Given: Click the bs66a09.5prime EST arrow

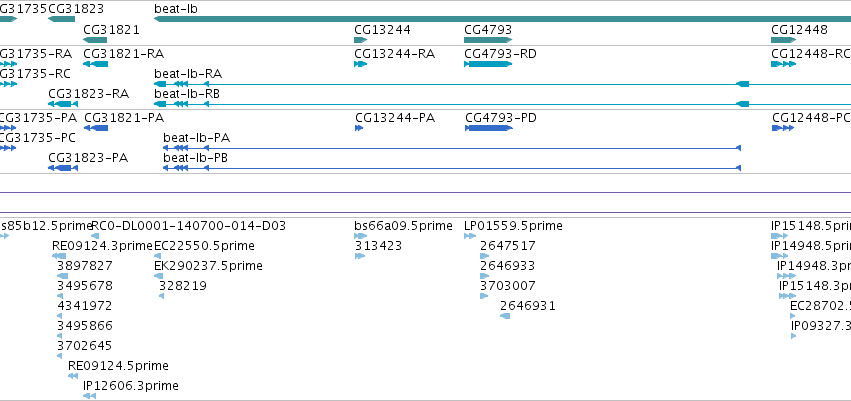Looking at the screenshot, I should (361, 236).
